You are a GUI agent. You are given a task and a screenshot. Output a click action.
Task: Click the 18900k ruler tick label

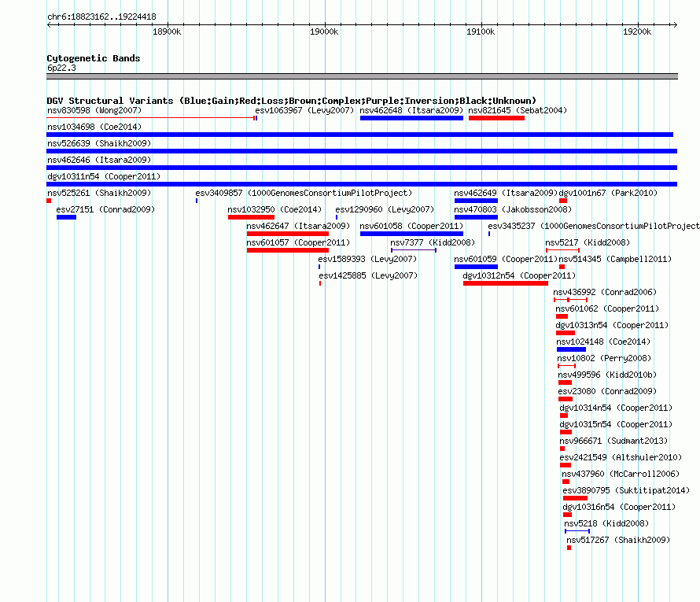coord(167,31)
